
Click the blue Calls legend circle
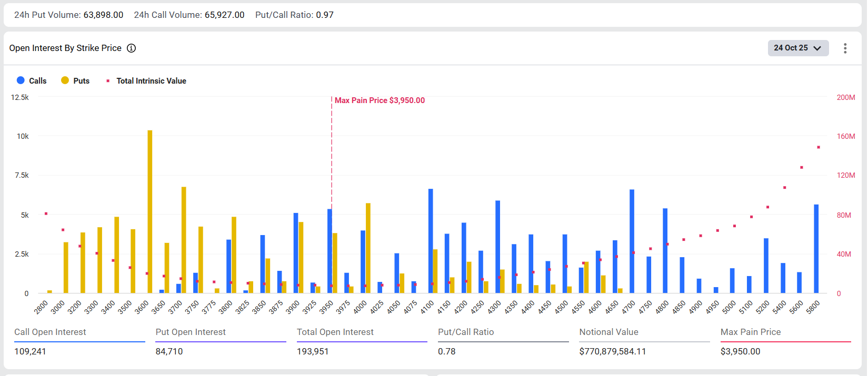(21, 80)
